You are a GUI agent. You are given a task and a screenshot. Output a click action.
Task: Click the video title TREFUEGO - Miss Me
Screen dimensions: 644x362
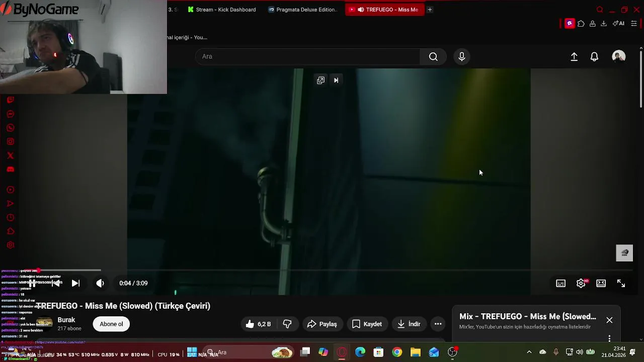pos(123,306)
